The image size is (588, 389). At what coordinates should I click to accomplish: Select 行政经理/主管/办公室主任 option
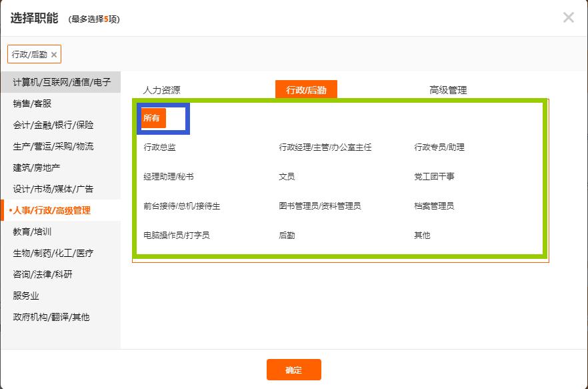click(x=325, y=146)
